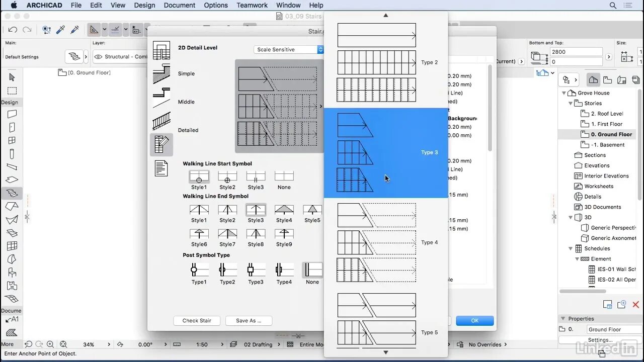Open the zoom 34% popup arrow
This screenshot has height=362, width=644.
(109, 344)
